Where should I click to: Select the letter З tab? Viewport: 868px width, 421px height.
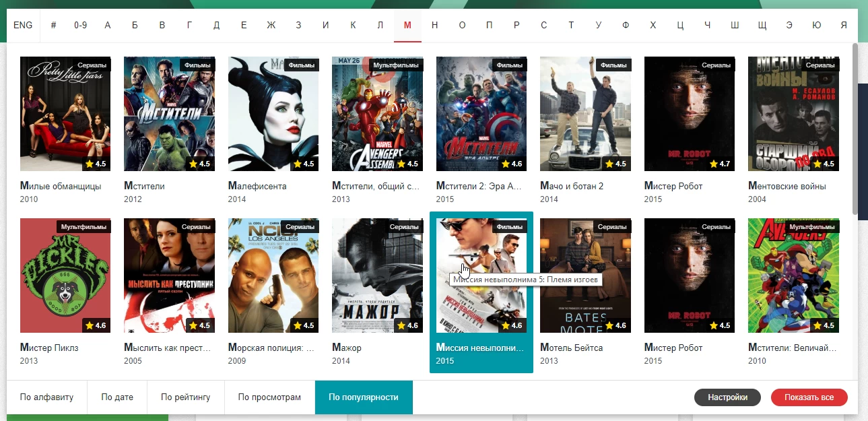point(298,26)
